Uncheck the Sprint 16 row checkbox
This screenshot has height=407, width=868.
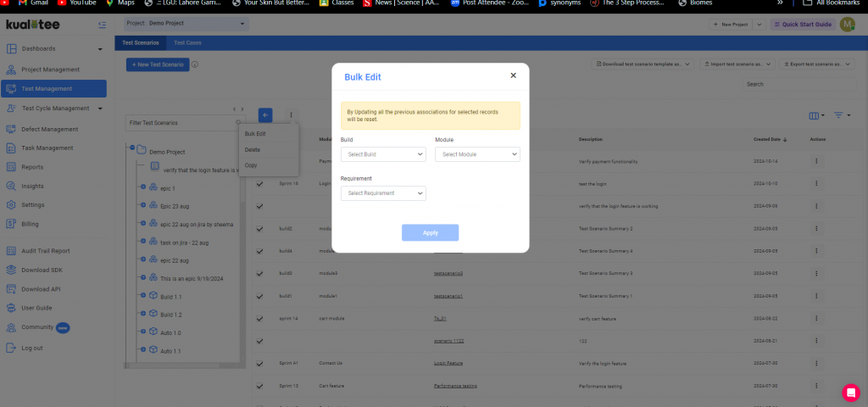tap(259, 184)
